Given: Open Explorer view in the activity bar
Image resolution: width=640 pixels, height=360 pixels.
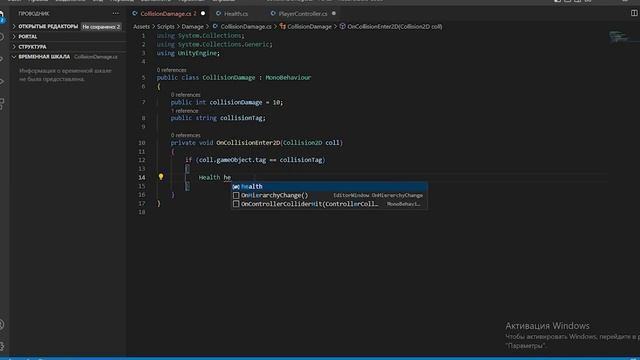Looking at the screenshot, I should pos(2,16).
